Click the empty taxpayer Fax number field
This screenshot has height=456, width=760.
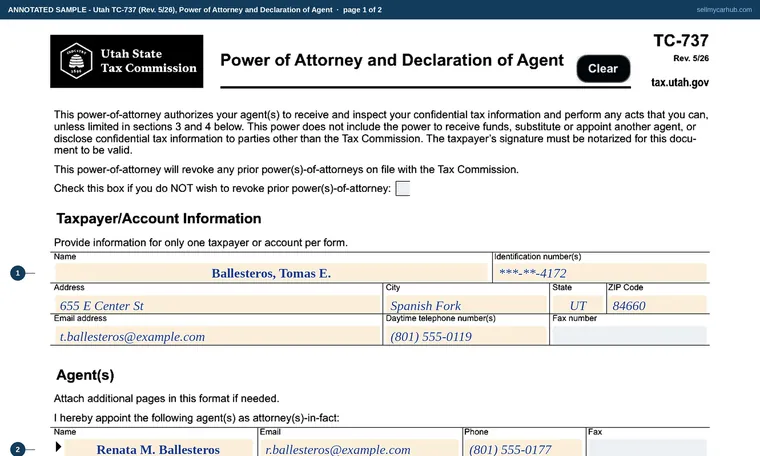(629, 336)
